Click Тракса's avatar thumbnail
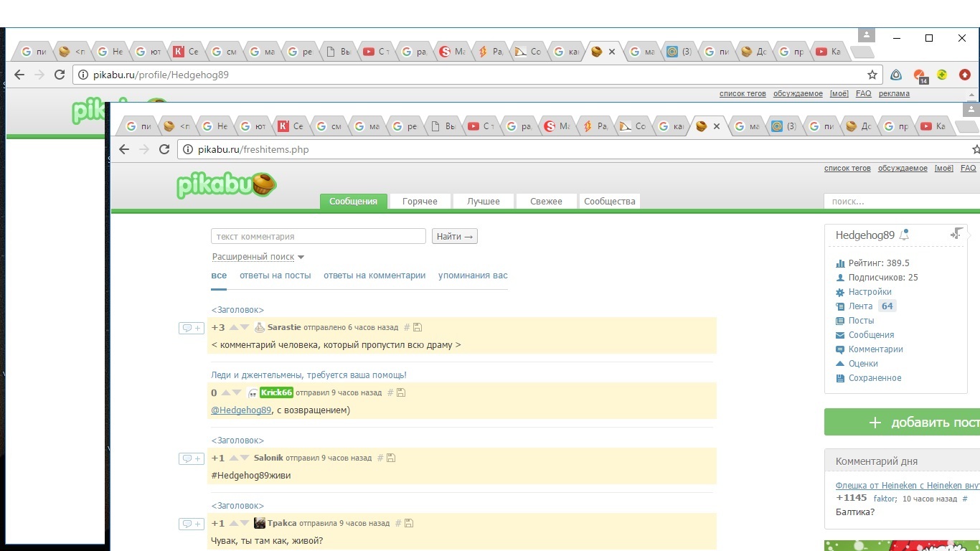980x551 pixels. tap(260, 524)
